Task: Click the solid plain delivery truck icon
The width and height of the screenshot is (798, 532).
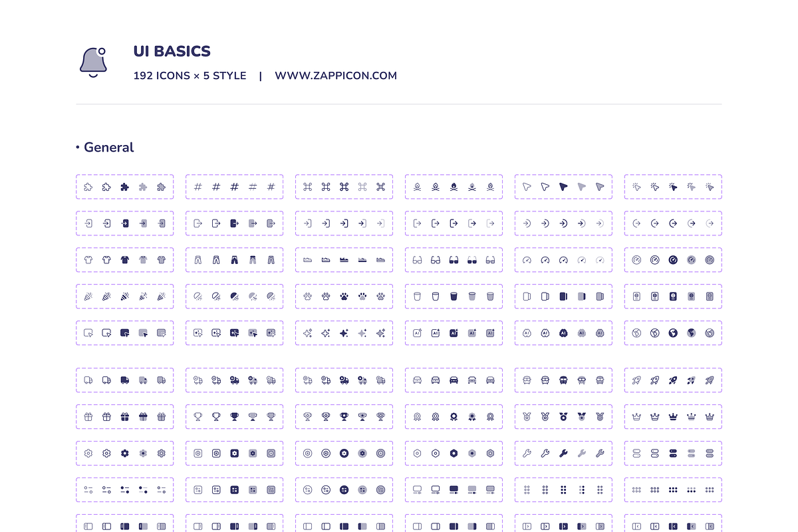Action: coord(124,380)
